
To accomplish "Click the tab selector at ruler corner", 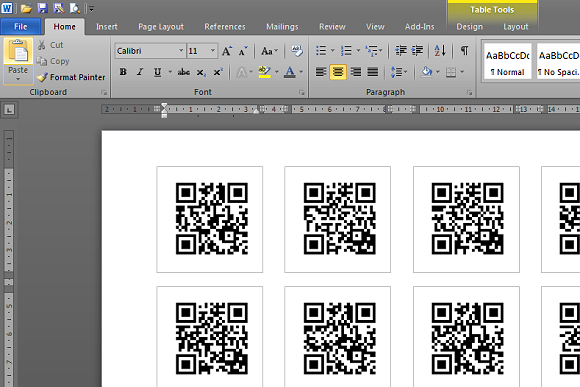I will [9, 110].
